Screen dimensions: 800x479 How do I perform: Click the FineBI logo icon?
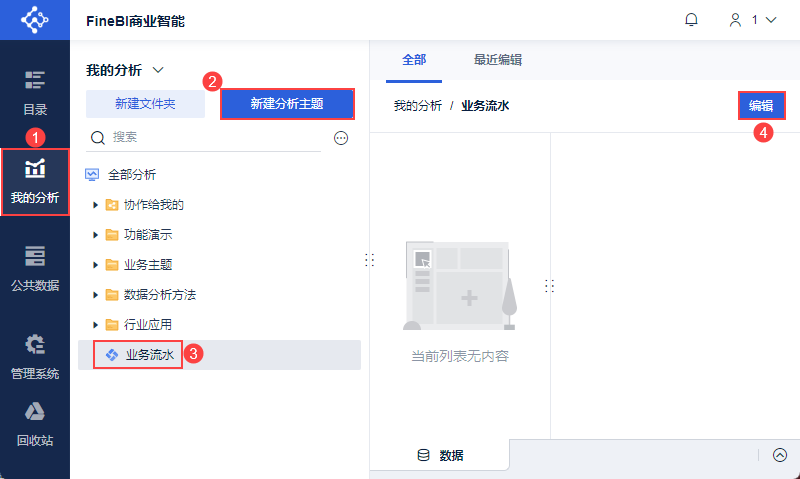pos(34,20)
